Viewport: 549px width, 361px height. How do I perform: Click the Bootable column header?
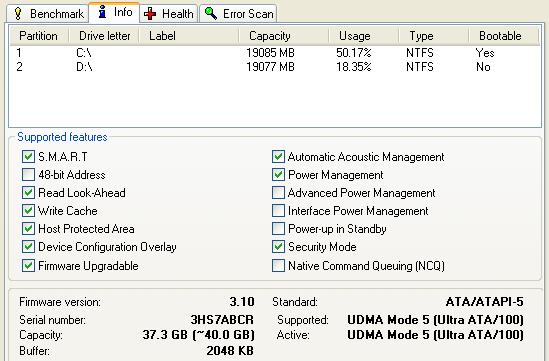[x=503, y=36]
